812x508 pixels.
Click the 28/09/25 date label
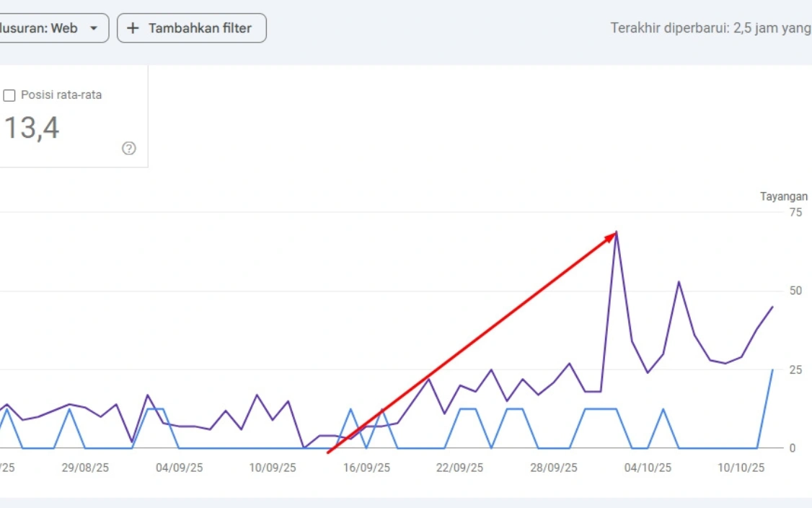pos(554,468)
